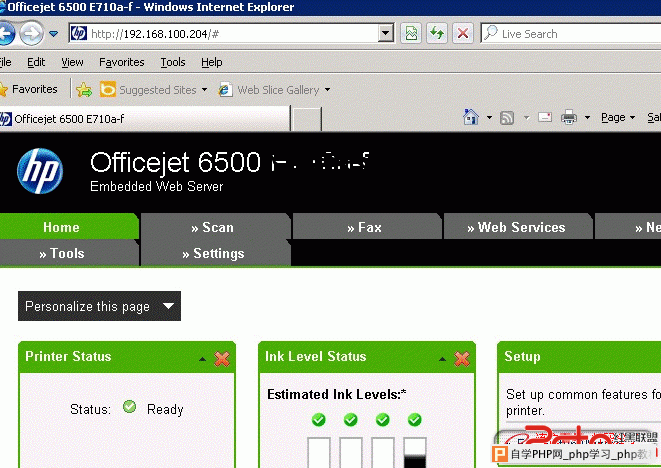Viewport: 661px width, 468px height.
Task: Click the Add to Favorites Bar icon
Action: pos(84,90)
